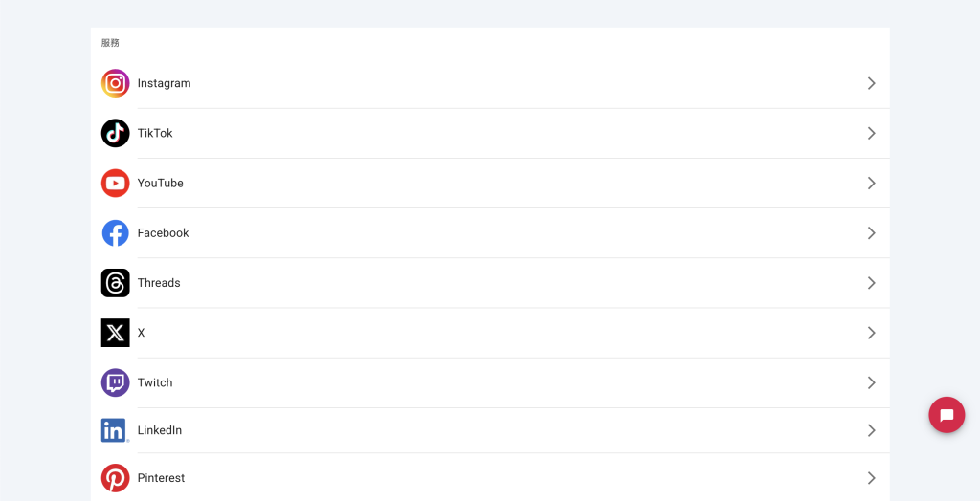Select the TikTok logo icon
The height and width of the screenshot is (501, 980).
tap(115, 133)
